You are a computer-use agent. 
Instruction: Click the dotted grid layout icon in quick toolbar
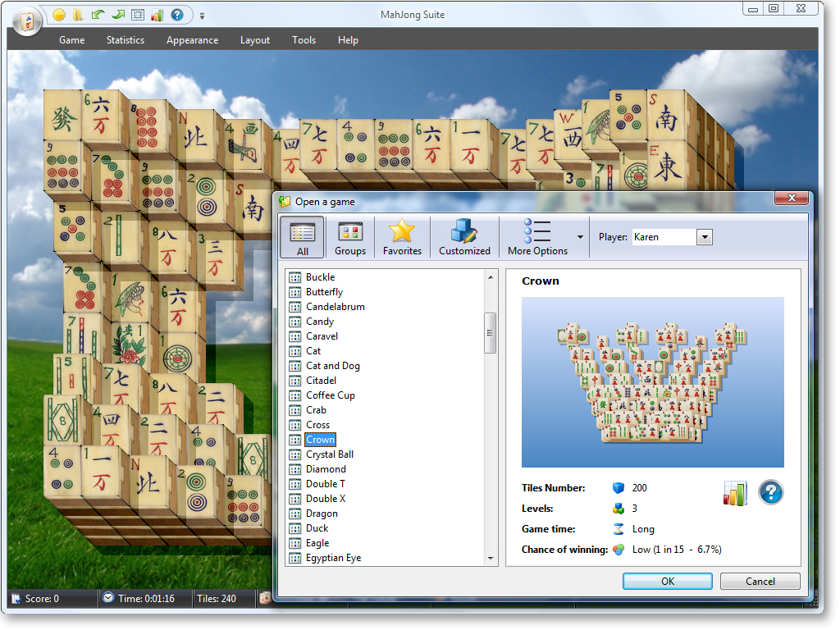point(138,15)
